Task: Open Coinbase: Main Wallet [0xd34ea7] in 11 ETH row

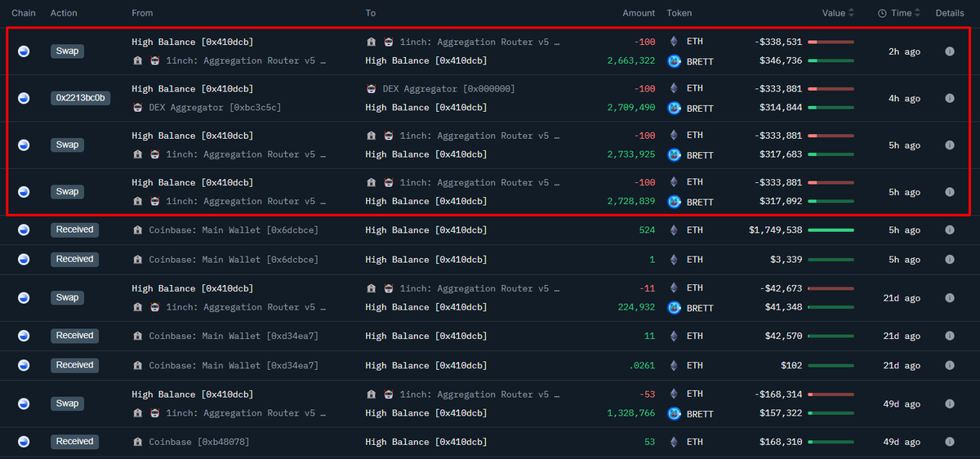Action: pyautogui.click(x=234, y=336)
